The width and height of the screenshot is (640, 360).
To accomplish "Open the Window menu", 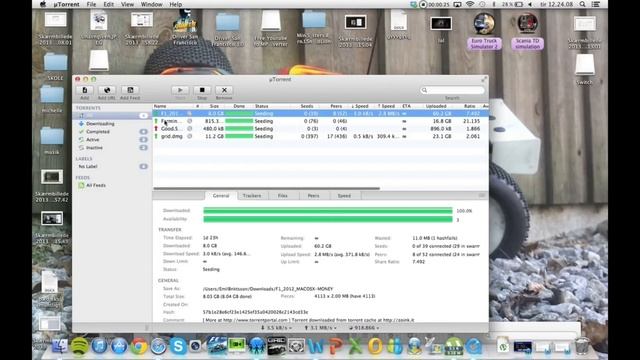I will click(x=151, y=4).
